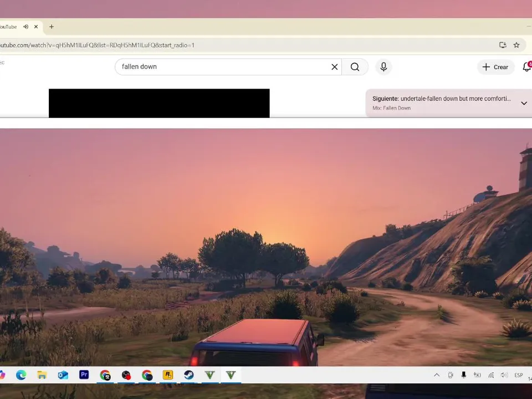The width and height of the screenshot is (532, 399).
Task: Open OBS Studio from the taskbar
Action: [126, 375]
